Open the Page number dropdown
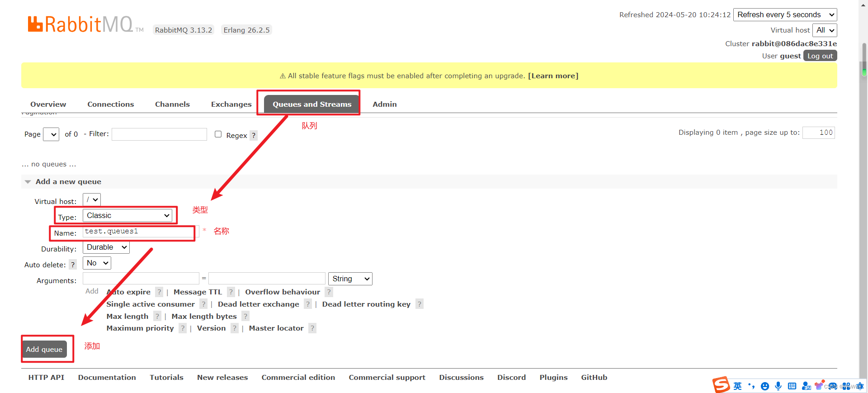 coord(51,134)
